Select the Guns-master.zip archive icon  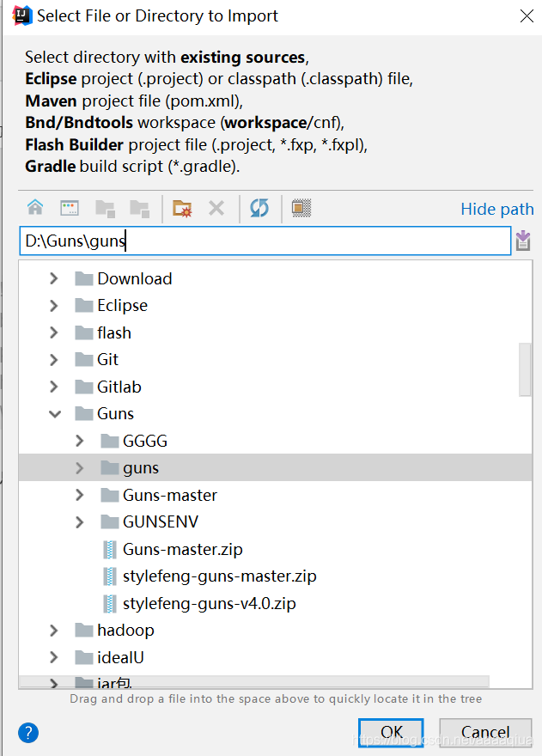(110, 550)
